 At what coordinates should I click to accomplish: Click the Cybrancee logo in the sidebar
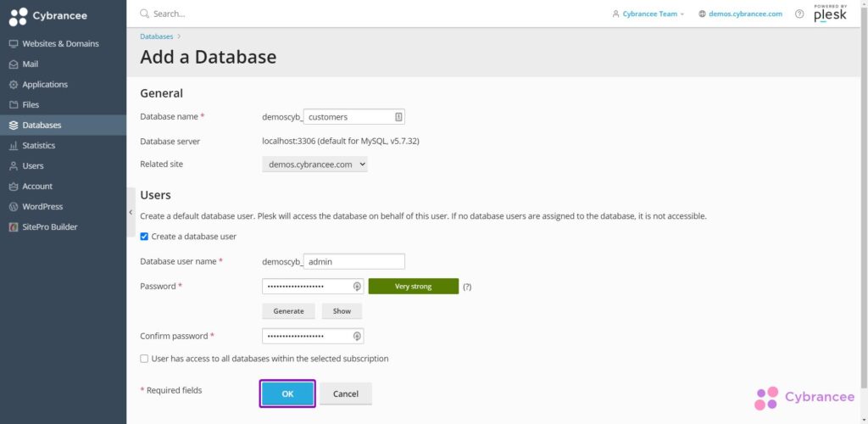[x=48, y=16]
